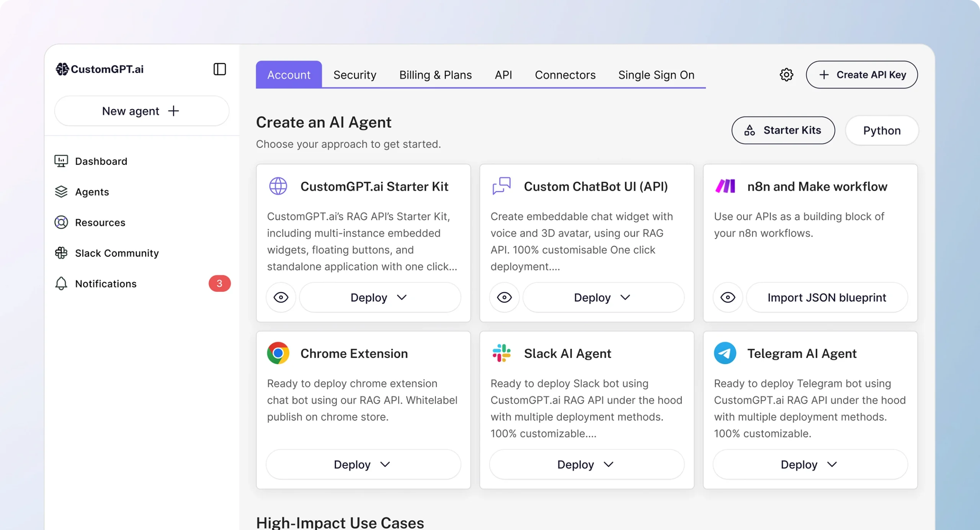This screenshot has width=980, height=530.
Task: Click the Resources lifebuoy icon
Action: [61, 222]
